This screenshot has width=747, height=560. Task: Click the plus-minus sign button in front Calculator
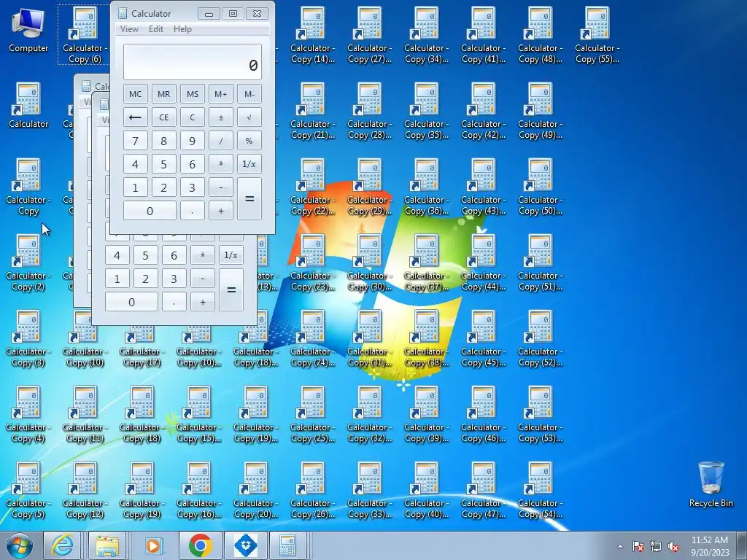[x=221, y=117]
